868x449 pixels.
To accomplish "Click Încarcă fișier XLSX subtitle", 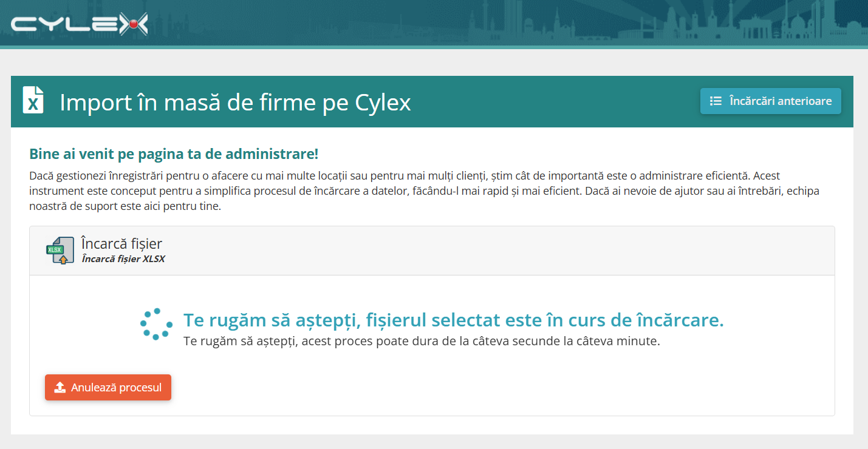I will point(123,259).
